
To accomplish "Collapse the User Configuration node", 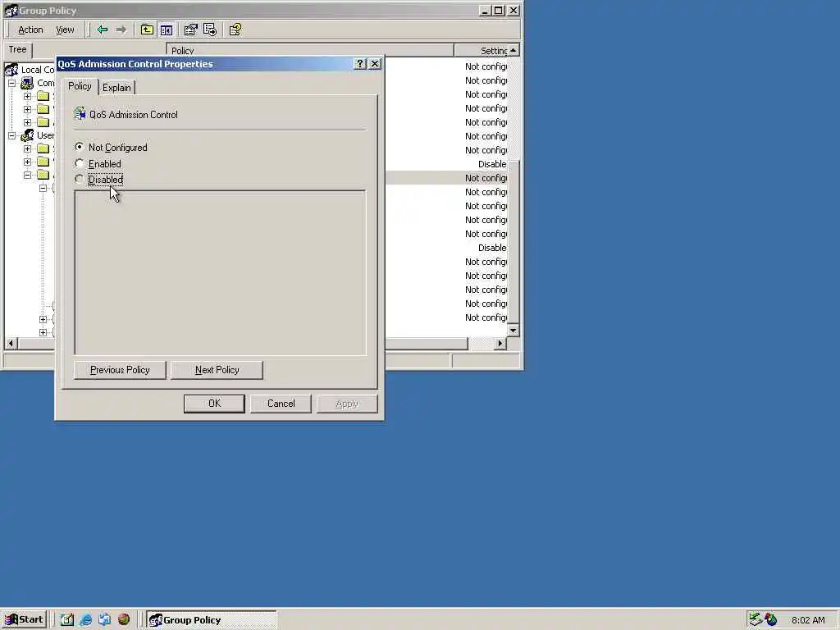I will tap(11, 135).
